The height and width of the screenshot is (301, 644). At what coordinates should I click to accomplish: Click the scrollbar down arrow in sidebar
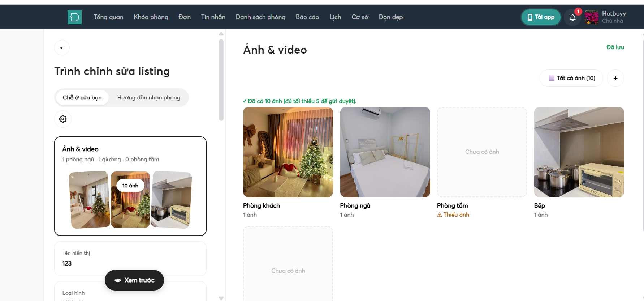221,298
